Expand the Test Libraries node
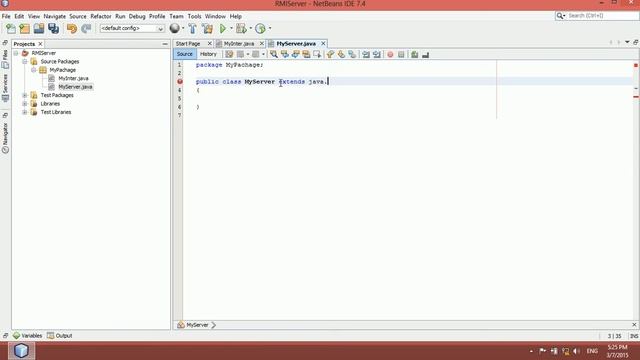 [x=25, y=112]
